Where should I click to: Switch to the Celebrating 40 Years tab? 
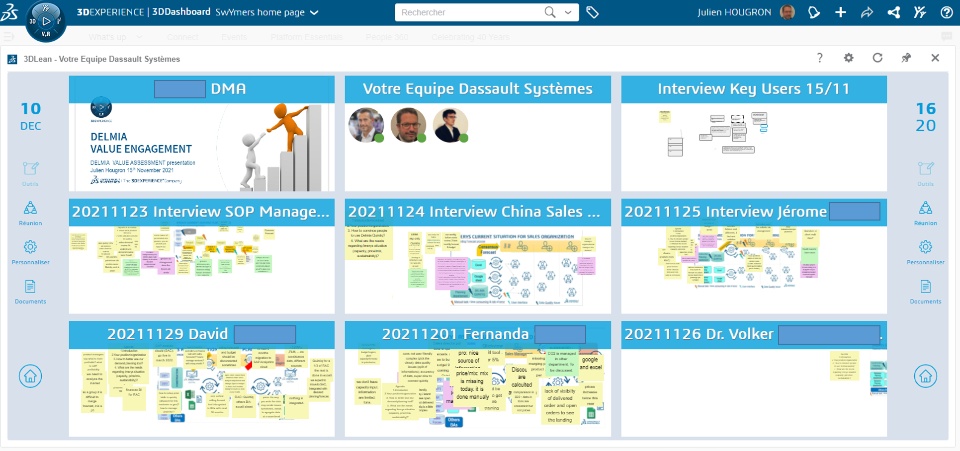pos(470,37)
